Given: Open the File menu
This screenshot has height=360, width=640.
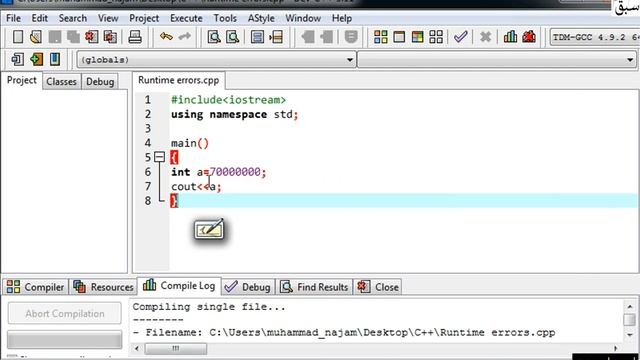Looking at the screenshot, I should (13, 18).
